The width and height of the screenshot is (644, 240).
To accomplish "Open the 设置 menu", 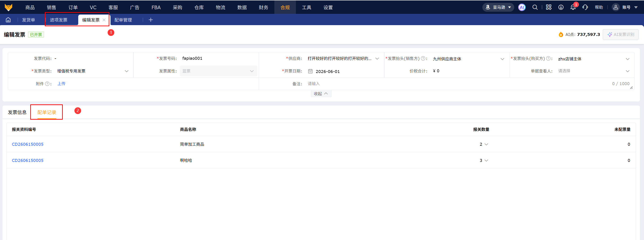I will click(x=328, y=7).
